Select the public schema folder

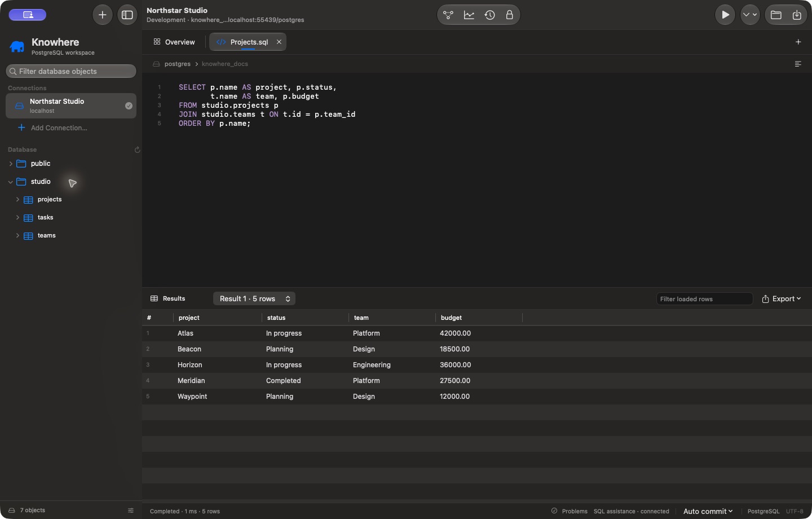pyautogui.click(x=34, y=164)
